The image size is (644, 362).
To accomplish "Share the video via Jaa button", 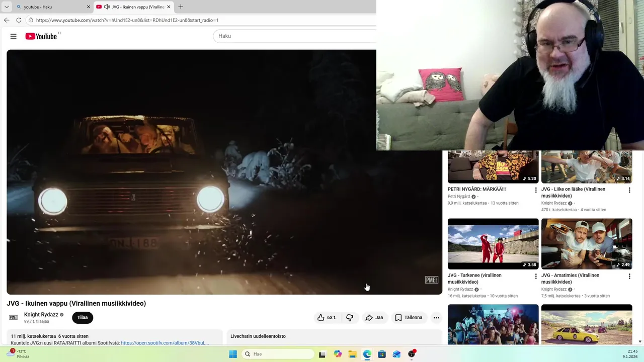I will point(374,318).
